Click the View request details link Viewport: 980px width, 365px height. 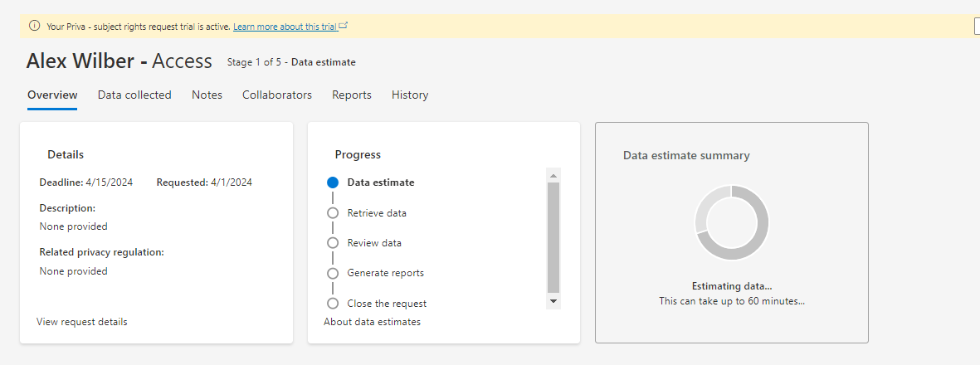tap(82, 322)
